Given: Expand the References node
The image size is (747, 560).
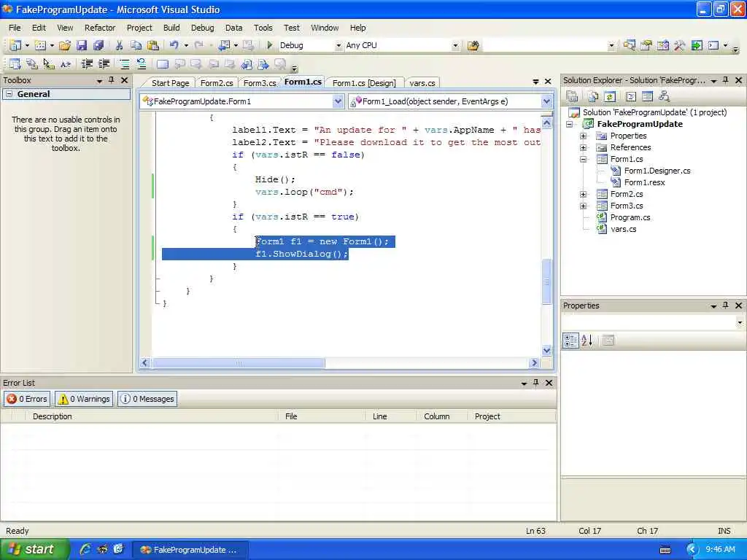Looking at the screenshot, I should tap(583, 147).
